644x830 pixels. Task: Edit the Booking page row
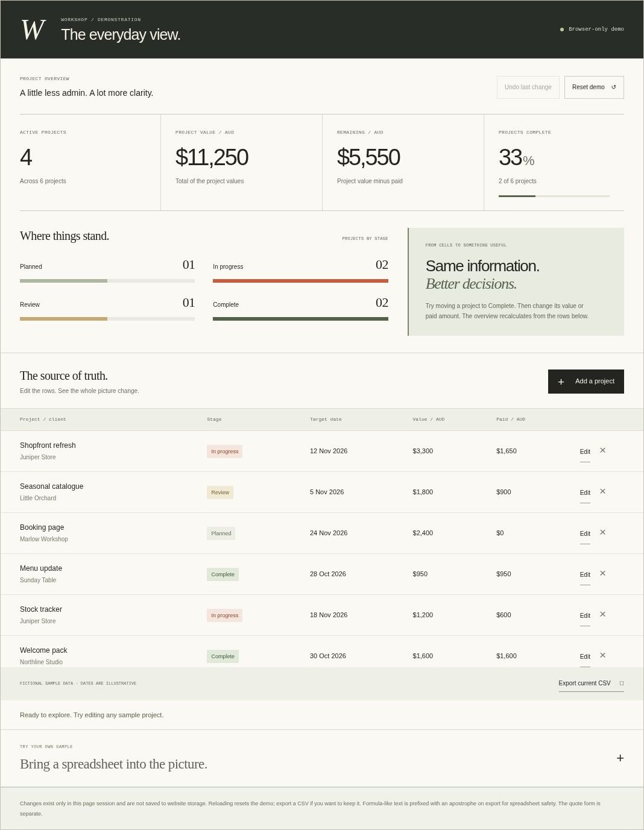(585, 533)
